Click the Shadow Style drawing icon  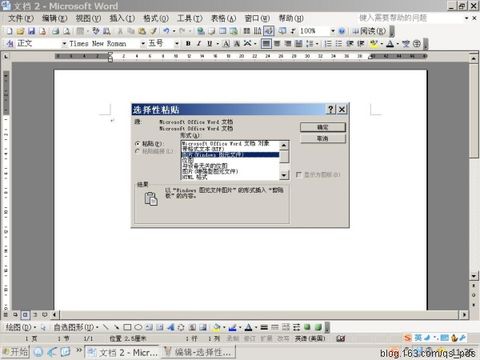pyautogui.click(x=307, y=327)
